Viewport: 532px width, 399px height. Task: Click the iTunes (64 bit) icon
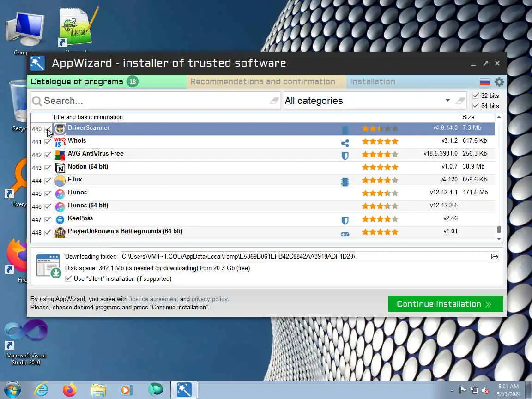tap(60, 206)
